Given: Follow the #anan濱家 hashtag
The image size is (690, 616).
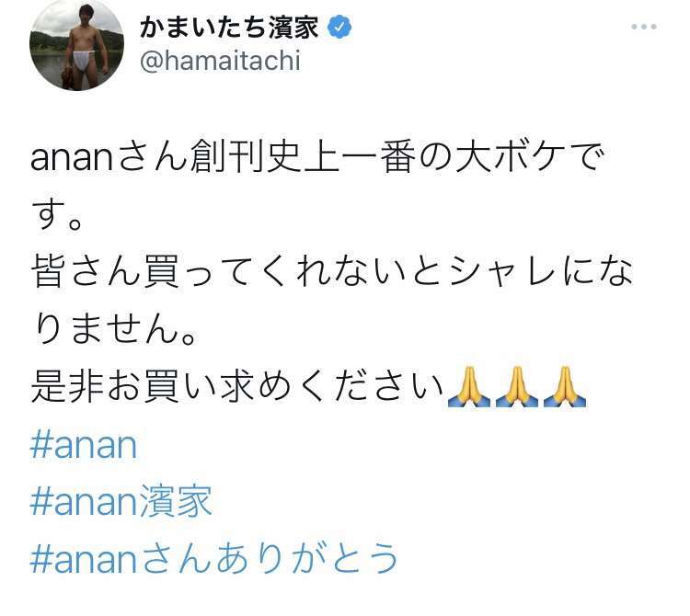Looking at the screenshot, I should [x=121, y=501].
